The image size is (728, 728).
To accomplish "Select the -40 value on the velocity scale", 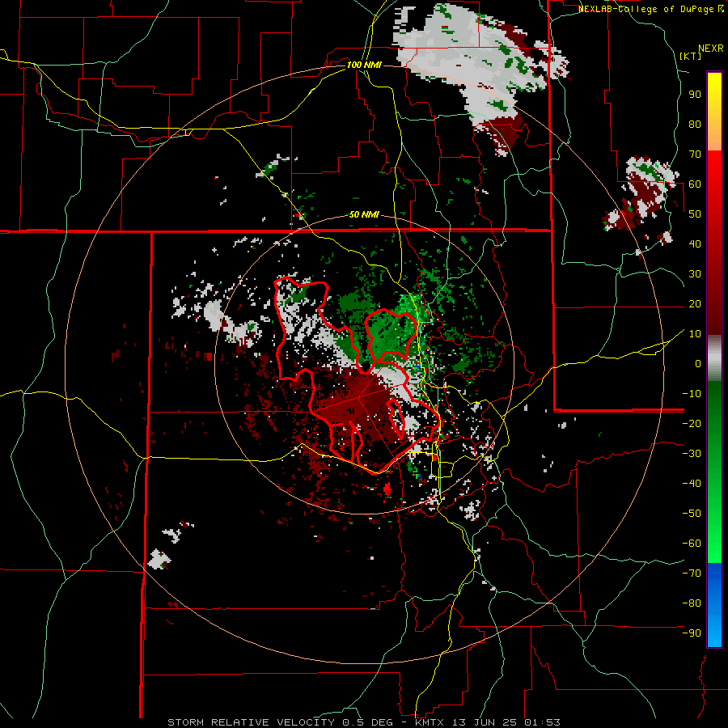I will tap(692, 484).
